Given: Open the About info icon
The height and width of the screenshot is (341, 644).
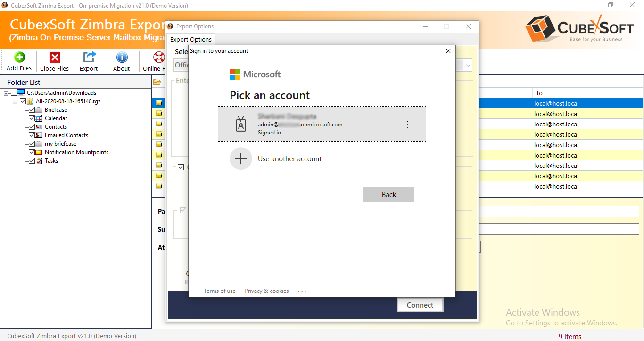Looking at the screenshot, I should 122,57.
